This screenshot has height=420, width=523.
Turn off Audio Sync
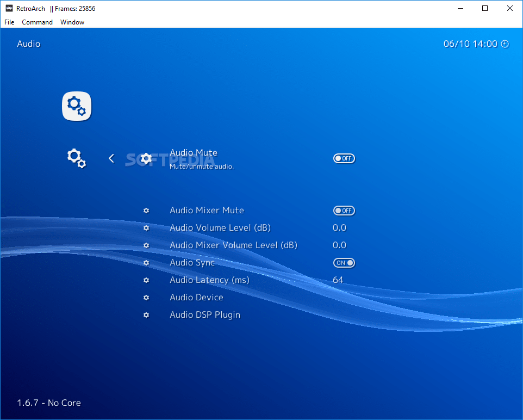(344, 263)
